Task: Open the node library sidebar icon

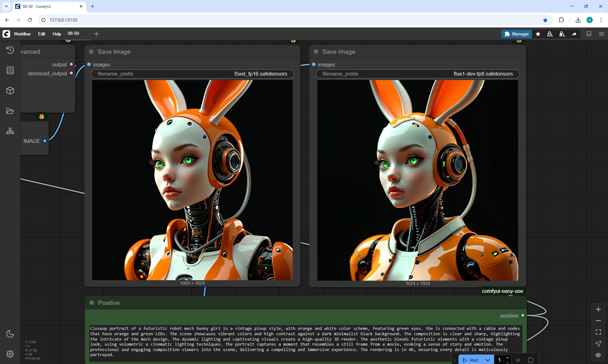Action: [10, 70]
